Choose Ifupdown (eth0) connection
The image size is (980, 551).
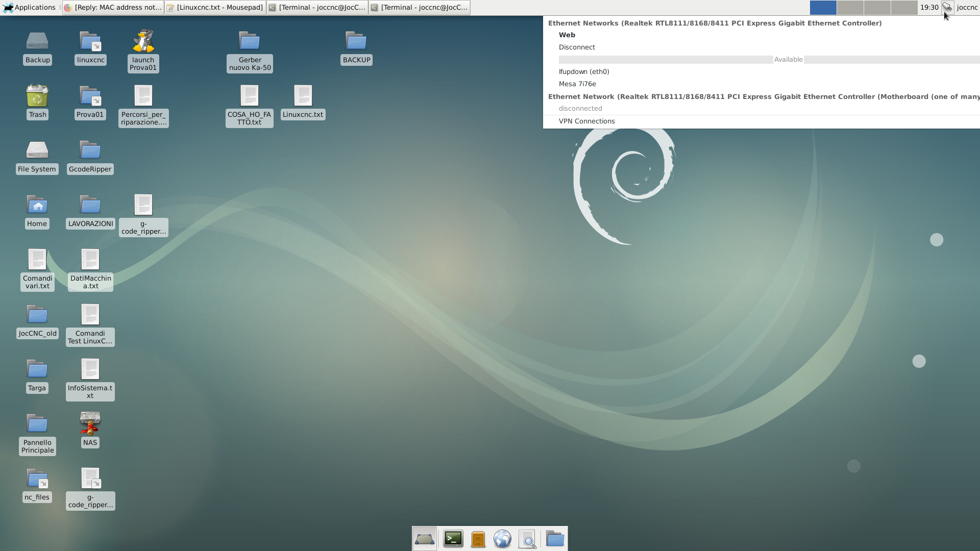click(584, 71)
